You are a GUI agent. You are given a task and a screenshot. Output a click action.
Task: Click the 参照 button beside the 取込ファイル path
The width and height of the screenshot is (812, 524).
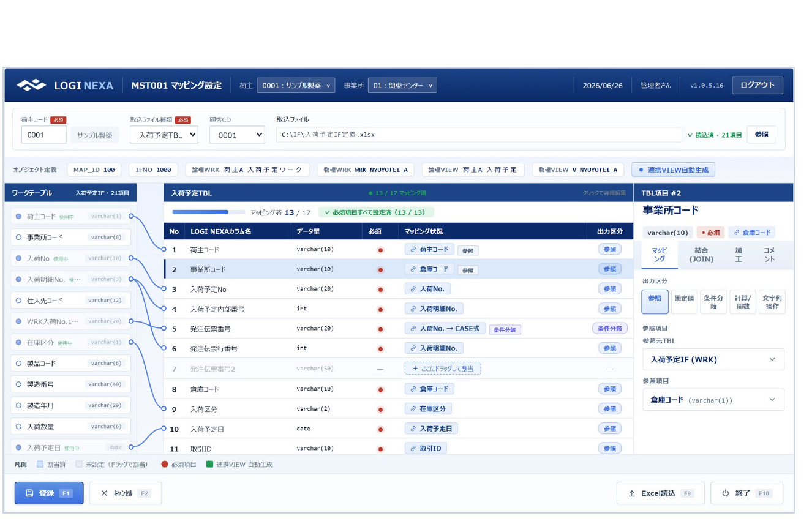(762, 135)
